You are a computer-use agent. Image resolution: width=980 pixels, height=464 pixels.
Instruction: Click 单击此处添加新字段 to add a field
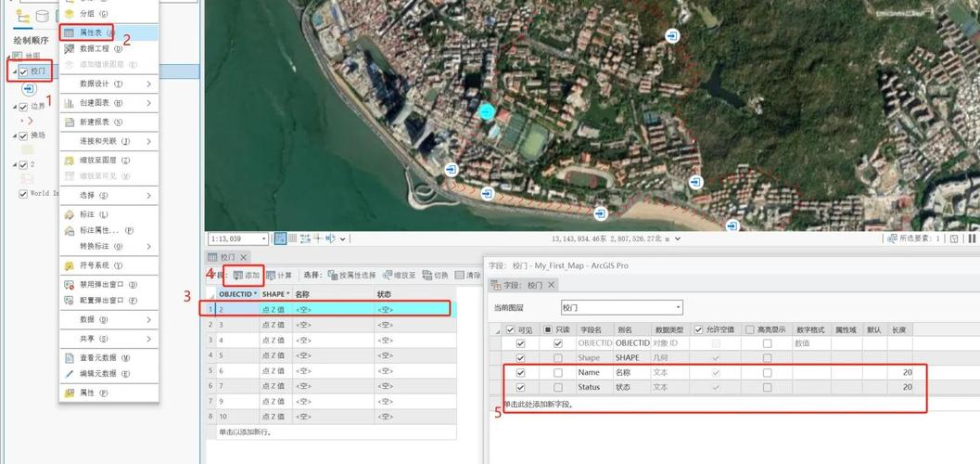click(539, 405)
